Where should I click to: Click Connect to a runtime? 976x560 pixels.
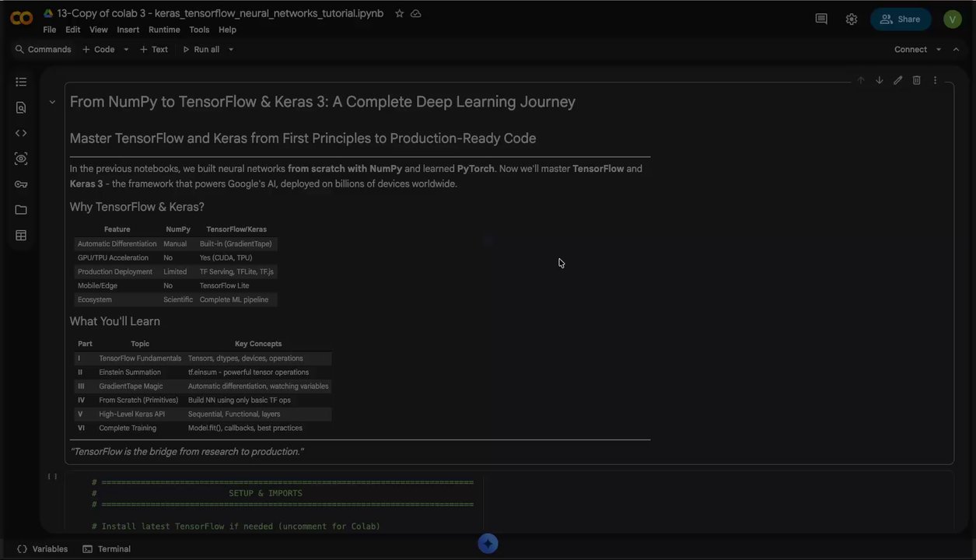click(x=911, y=49)
